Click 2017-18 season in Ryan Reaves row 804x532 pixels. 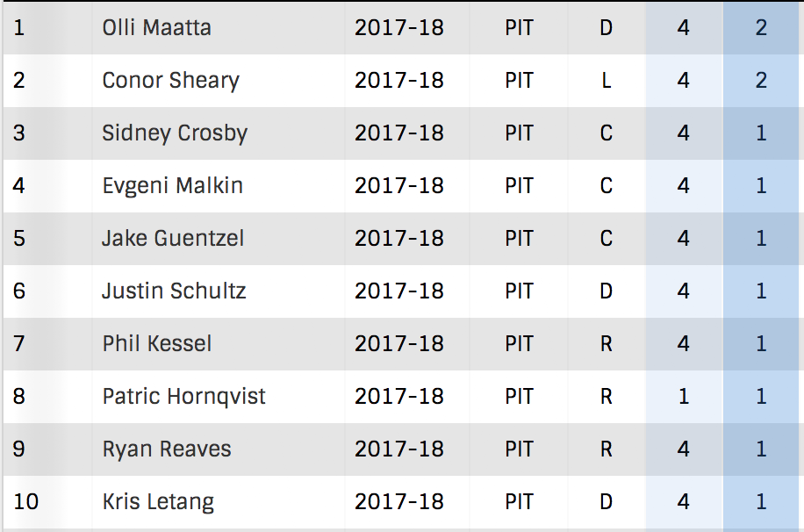398,449
